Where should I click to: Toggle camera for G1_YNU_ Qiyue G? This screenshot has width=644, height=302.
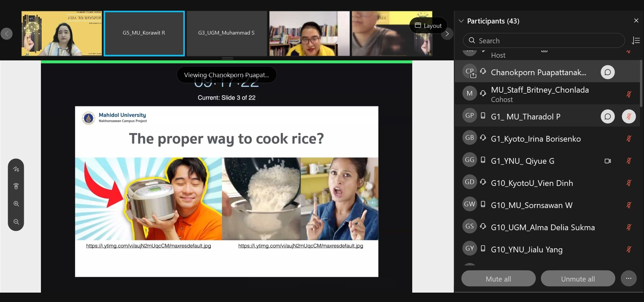click(607, 161)
